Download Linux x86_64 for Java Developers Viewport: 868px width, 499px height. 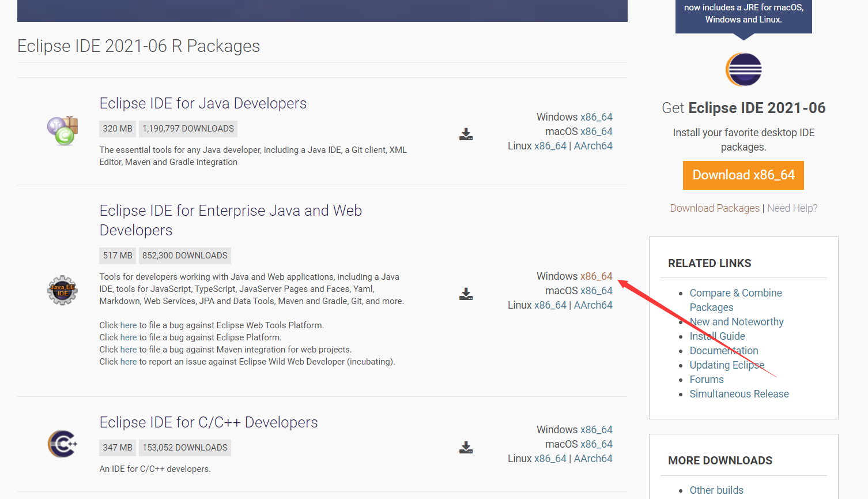550,146
